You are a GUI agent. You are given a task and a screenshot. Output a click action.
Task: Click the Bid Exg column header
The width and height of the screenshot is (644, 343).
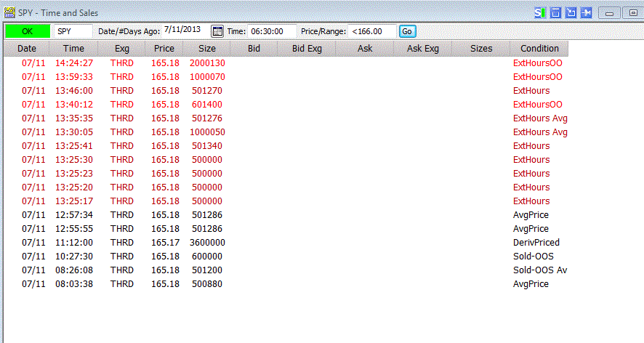(x=307, y=49)
